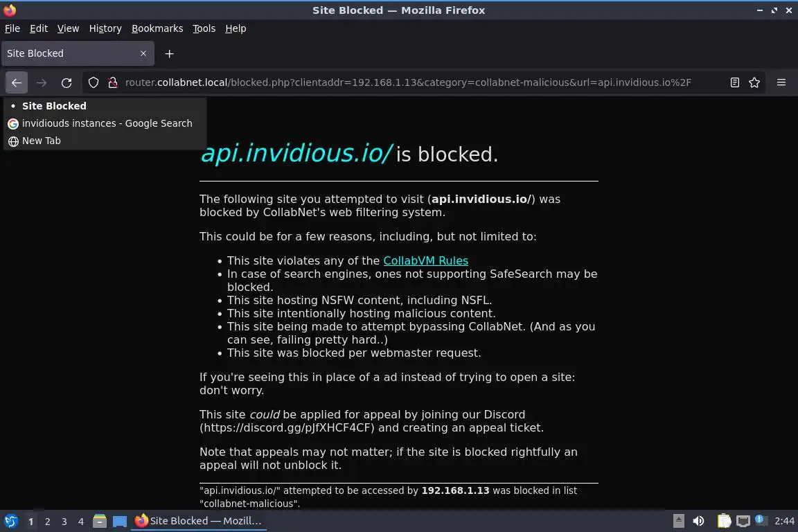Open the History menu
Screen dimensions: 798x532
tap(105, 28)
